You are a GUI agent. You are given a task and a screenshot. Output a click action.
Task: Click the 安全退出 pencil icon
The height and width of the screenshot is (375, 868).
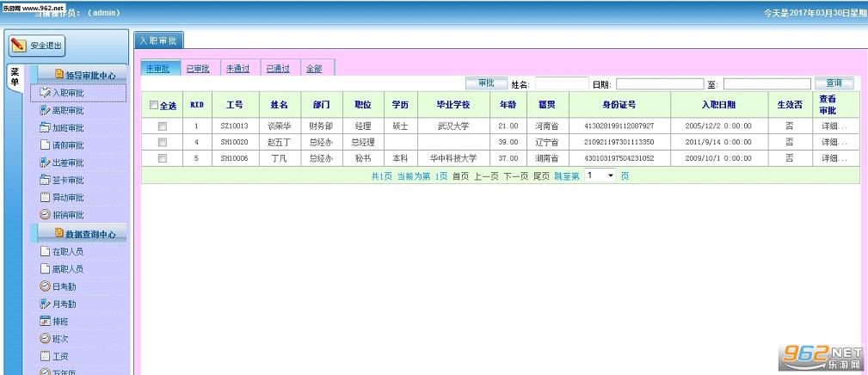click(20, 46)
